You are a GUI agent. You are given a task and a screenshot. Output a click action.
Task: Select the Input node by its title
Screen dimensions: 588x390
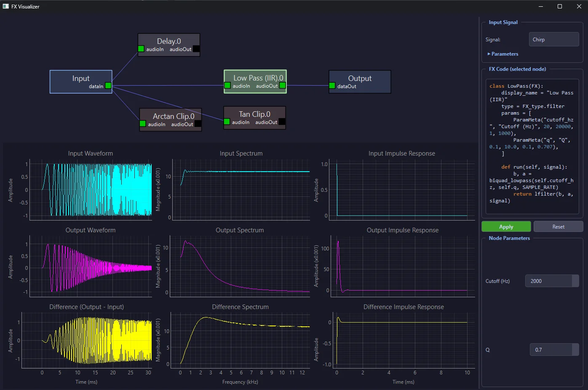point(81,78)
